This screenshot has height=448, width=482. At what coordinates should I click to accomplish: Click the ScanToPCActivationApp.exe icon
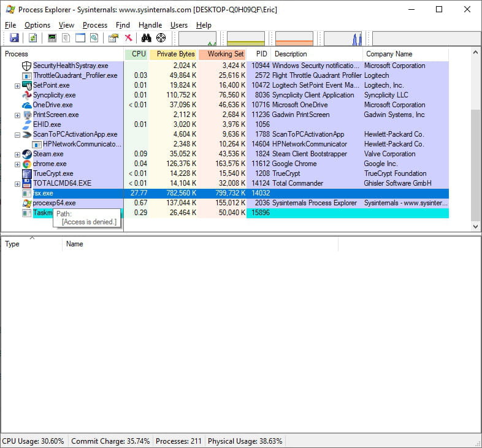27,134
